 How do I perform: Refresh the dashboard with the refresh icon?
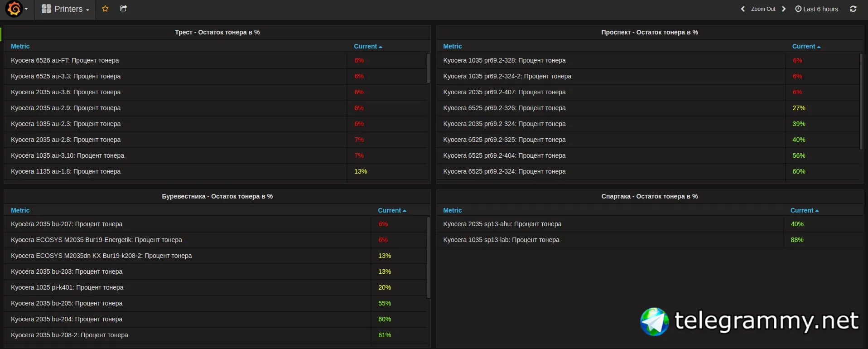853,9
